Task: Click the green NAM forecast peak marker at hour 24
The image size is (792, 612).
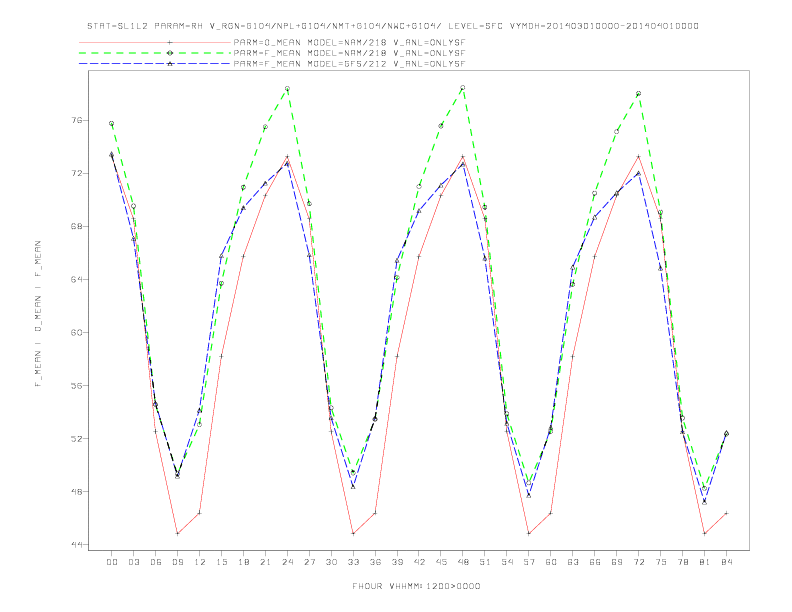Action: 287,89
